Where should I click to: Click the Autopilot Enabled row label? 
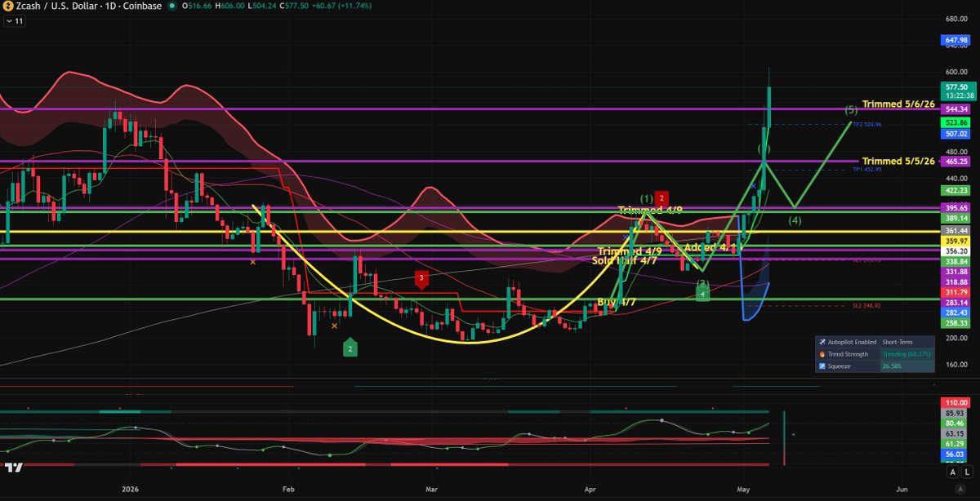click(x=850, y=342)
